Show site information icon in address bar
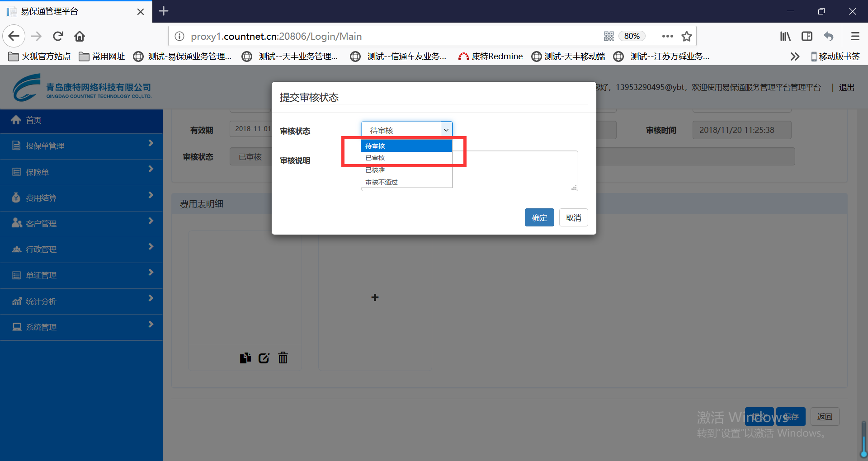Viewport: 868px width, 461px height. (179, 36)
